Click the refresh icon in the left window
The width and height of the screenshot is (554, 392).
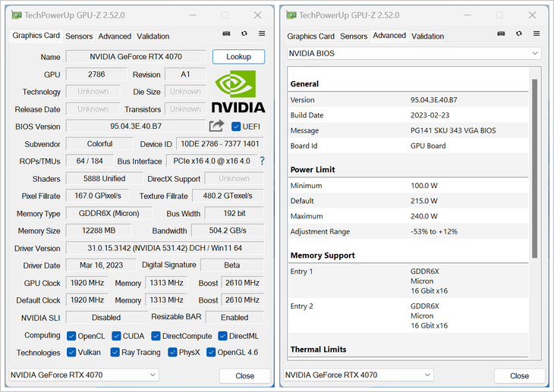[x=244, y=33]
